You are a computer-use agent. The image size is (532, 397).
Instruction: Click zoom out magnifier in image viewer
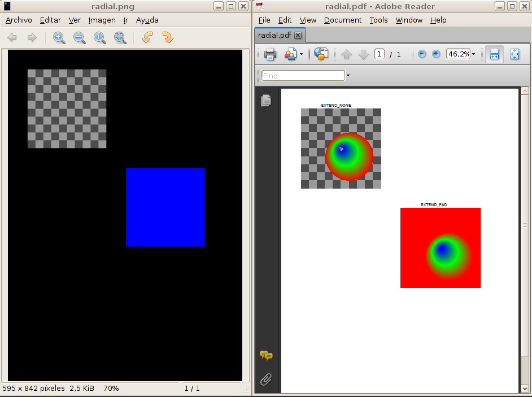coord(80,38)
